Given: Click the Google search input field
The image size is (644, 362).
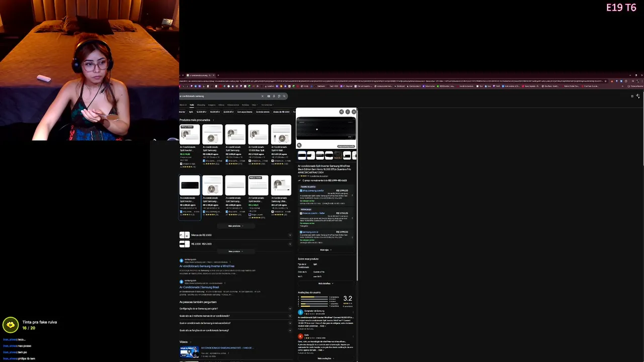Looking at the screenshot, I should coord(219,96).
